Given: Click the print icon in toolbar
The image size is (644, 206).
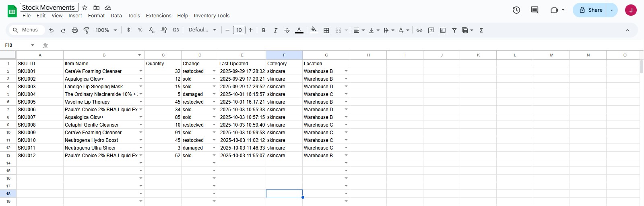Looking at the screenshot, I should 74,30.
